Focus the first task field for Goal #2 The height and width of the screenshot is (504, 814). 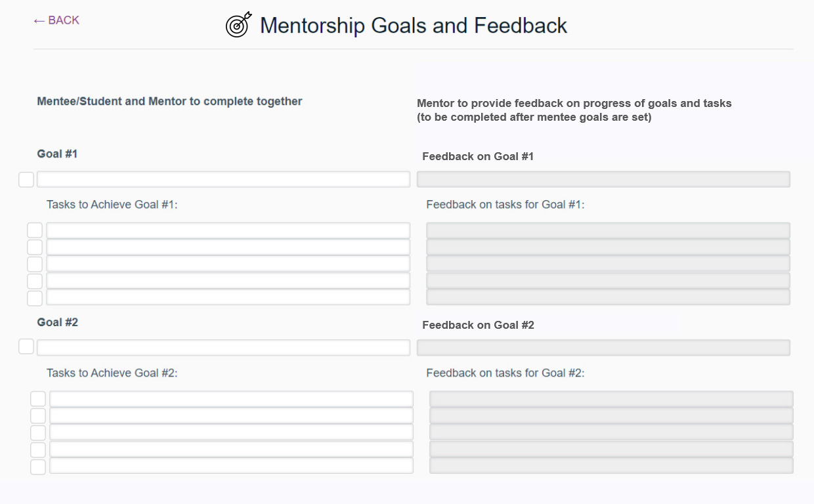click(x=231, y=399)
